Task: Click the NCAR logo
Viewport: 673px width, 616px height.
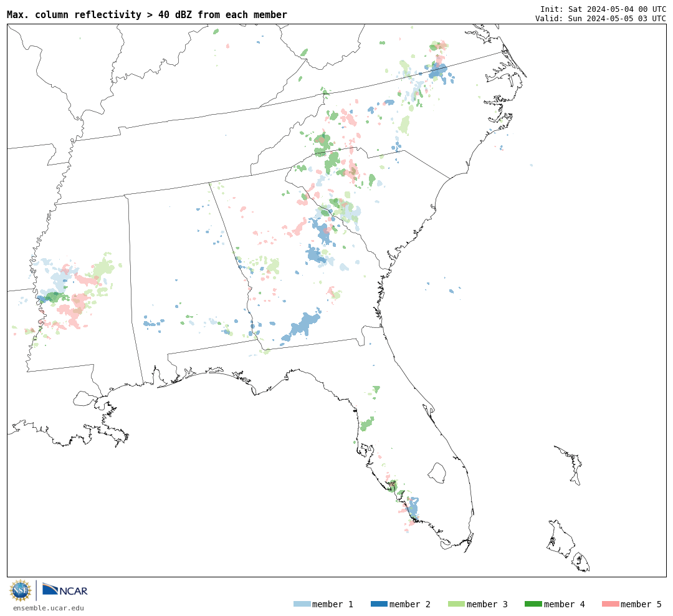Action: click(x=65, y=589)
